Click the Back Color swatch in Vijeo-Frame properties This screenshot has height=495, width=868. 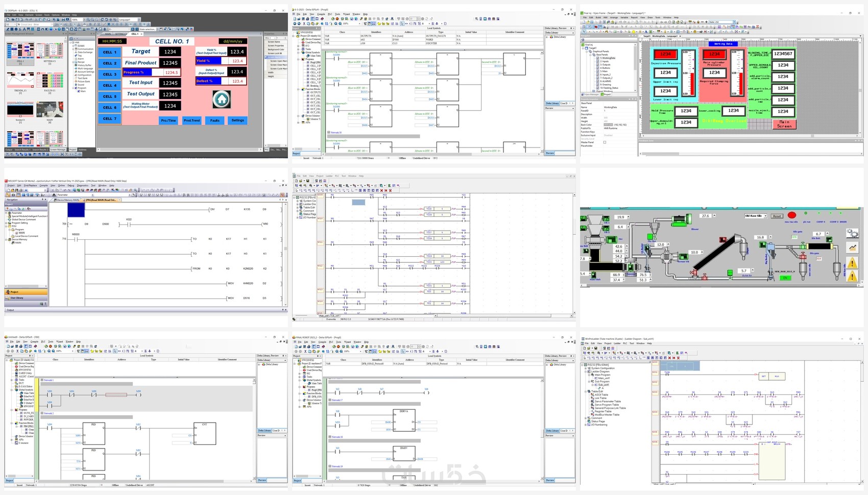tap(608, 125)
